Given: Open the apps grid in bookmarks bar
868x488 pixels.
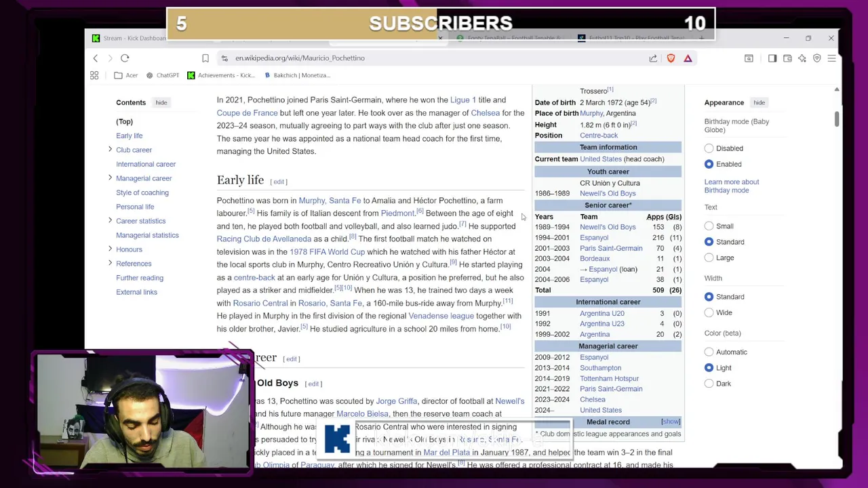Looking at the screenshot, I should coord(94,75).
